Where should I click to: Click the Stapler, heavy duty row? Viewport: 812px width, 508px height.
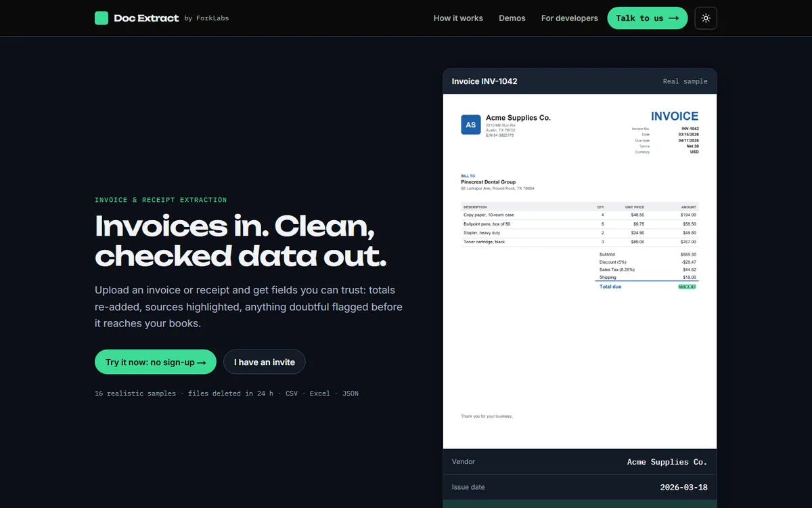tap(580, 232)
